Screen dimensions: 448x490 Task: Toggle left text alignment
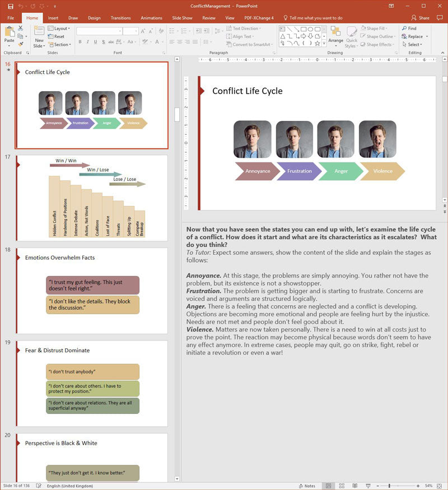tap(172, 41)
